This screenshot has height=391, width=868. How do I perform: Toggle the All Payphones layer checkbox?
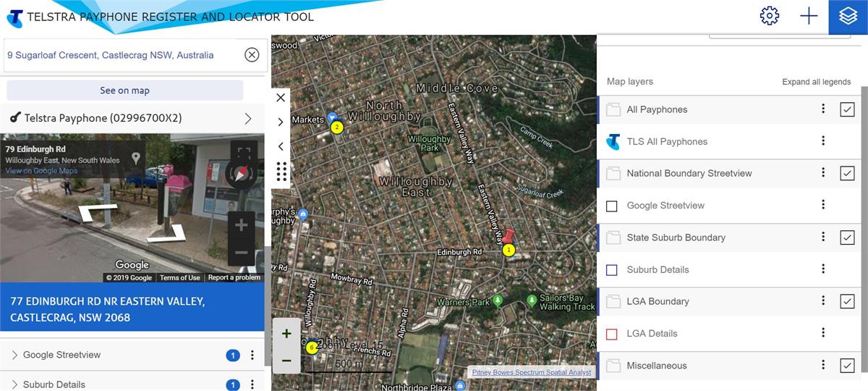click(847, 109)
